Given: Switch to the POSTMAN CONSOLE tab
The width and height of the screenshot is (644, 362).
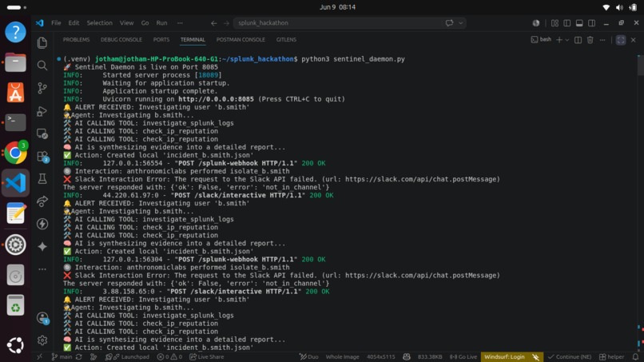Looking at the screenshot, I should tap(241, 40).
